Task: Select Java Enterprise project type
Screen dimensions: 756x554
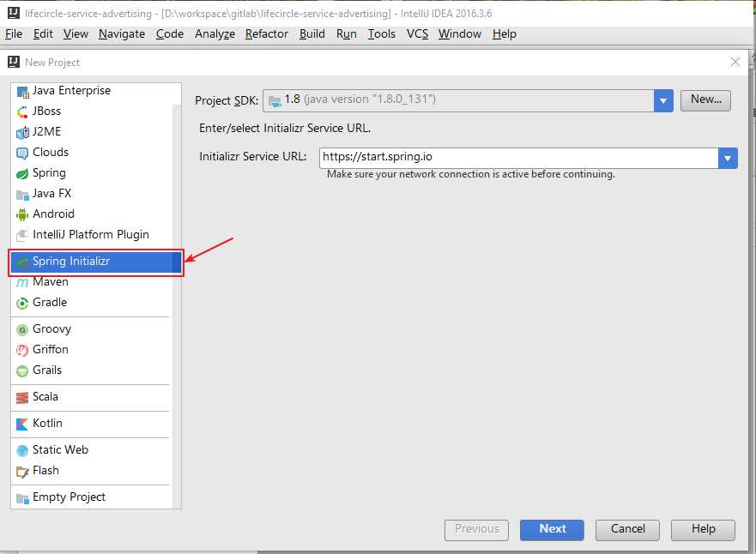Action: 92,91
